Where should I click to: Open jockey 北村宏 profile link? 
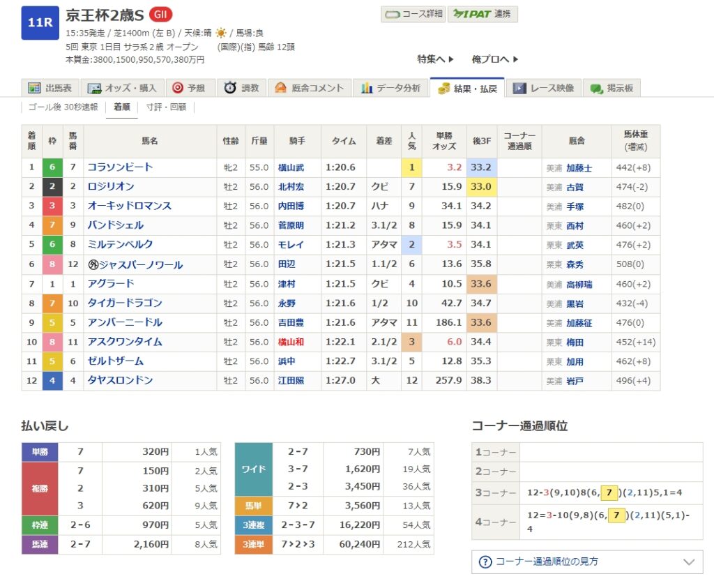(290, 187)
